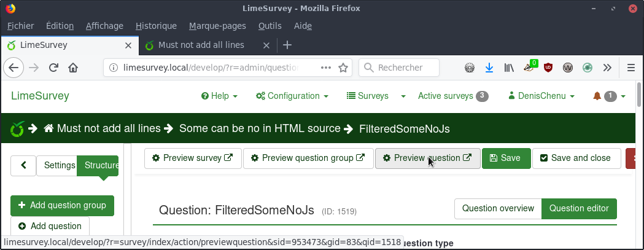644x250 pixels.
Task: Open the DenisChenu user dropdown
Action: click(x=541, y=96)
